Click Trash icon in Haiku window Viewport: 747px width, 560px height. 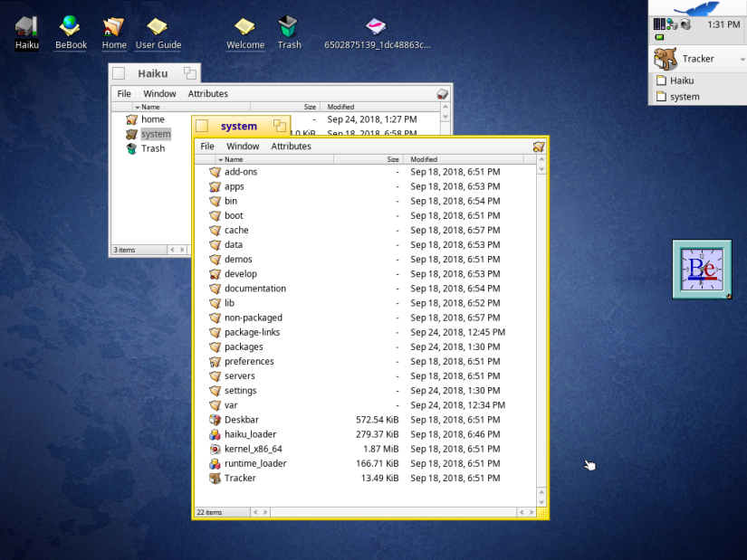(x=132, y=148)
